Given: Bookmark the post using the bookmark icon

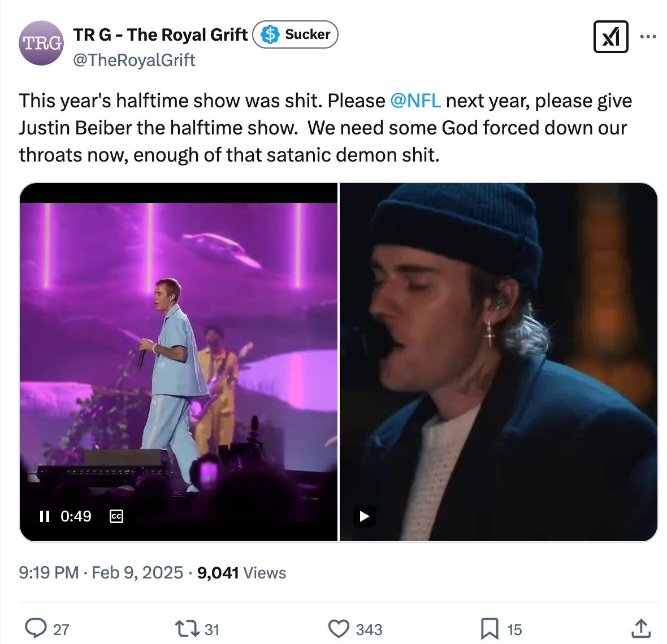Looking at the screenshot, I should (490, 628).
